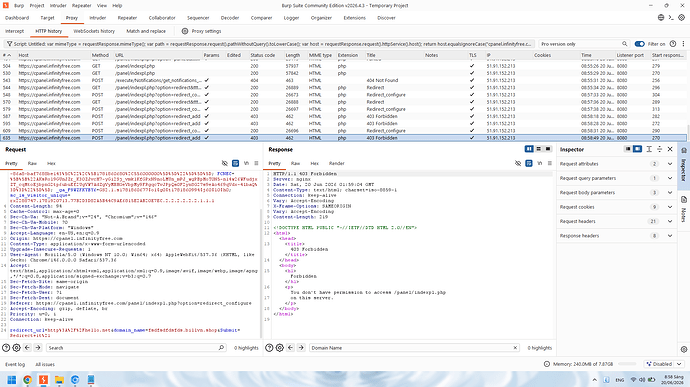Click filter help question mark icon
This screenshot has width=690, height=387.
(x=673, y=44)
